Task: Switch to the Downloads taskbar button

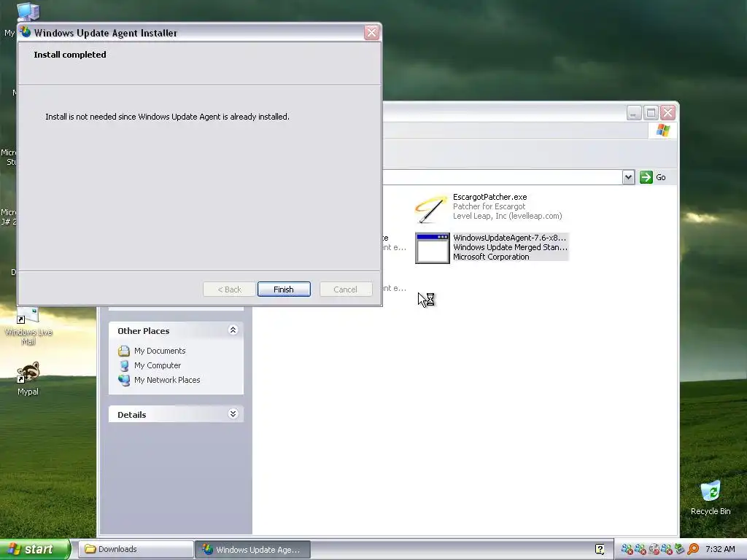Action: coord(135,550)
